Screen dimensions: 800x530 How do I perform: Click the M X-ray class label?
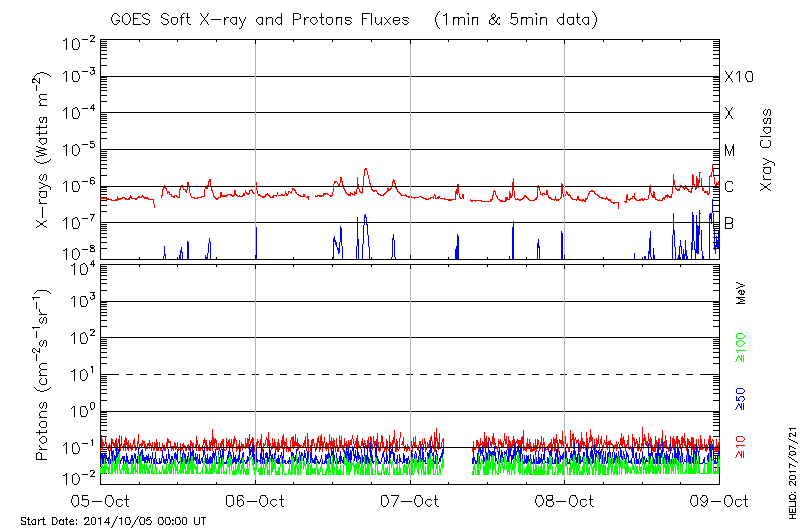tap(730, 150)
